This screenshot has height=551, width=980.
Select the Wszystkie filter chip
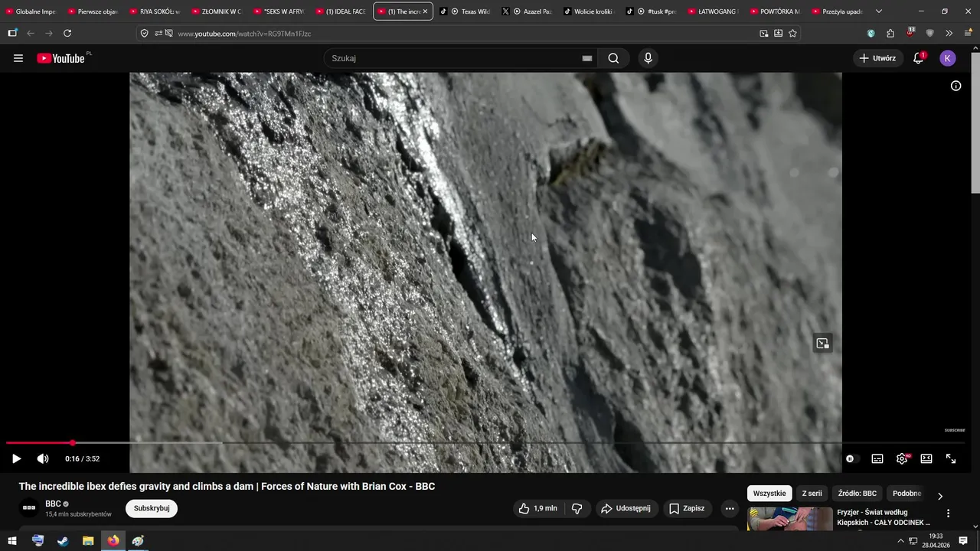coord(769,494)
